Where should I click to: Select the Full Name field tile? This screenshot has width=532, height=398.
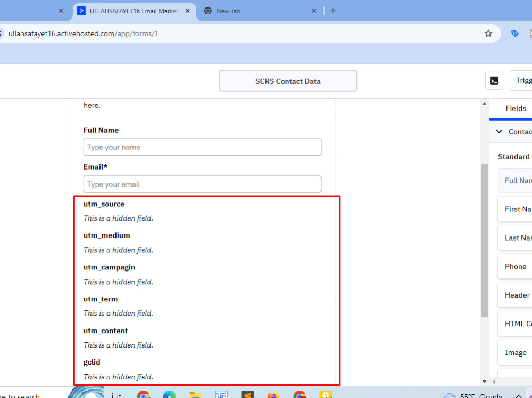click(515, 180)
